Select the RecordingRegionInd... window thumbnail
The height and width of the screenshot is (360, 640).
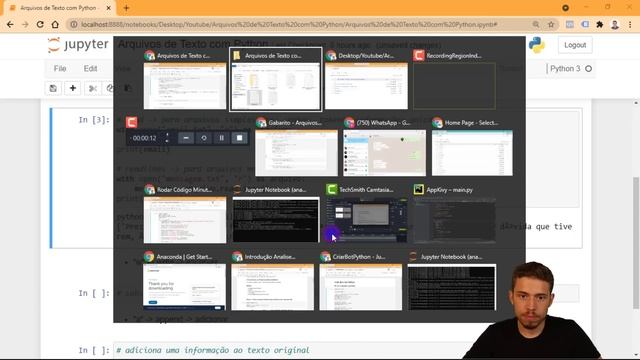point(454,86)
